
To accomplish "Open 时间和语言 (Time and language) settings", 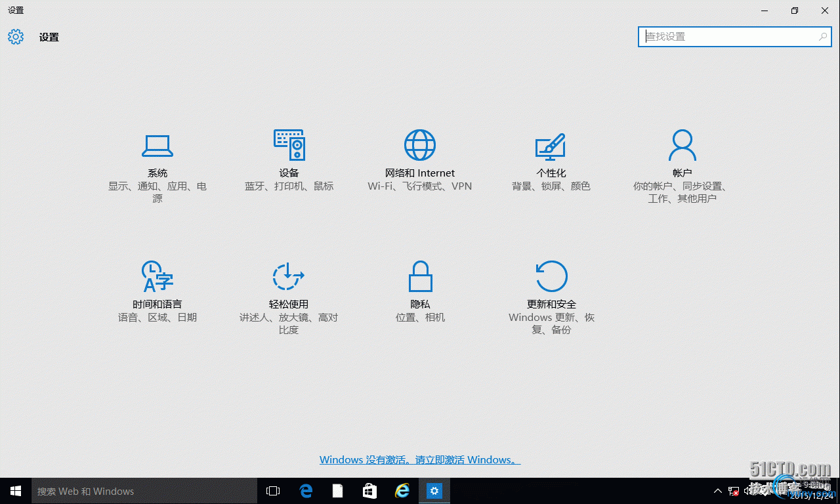I will point(157,292).
